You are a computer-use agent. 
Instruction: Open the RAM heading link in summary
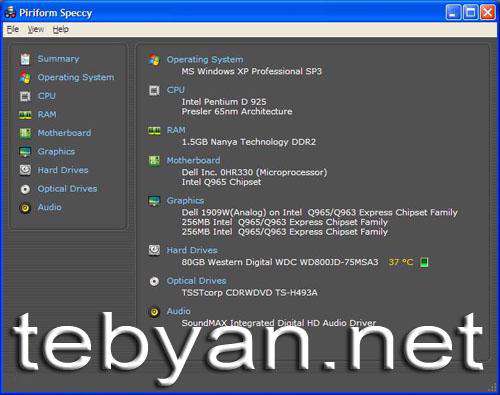[x=176, y=130]
